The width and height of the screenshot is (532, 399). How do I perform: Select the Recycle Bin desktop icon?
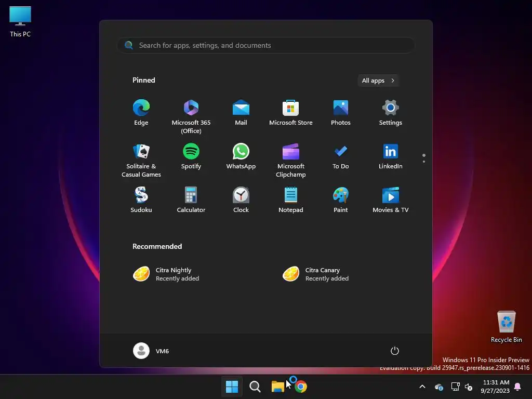[x=506, y=327]
